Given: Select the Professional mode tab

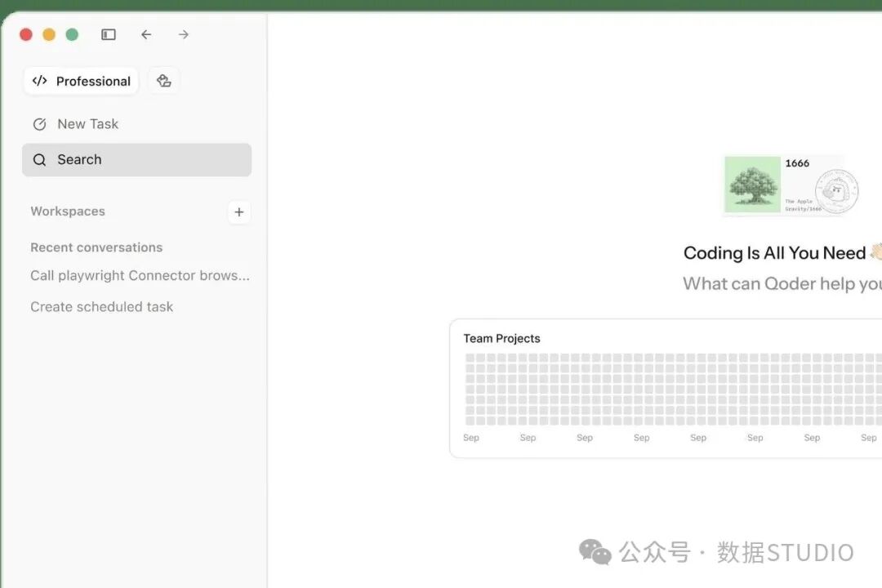Looking at the screenshot, I should 82,81.
